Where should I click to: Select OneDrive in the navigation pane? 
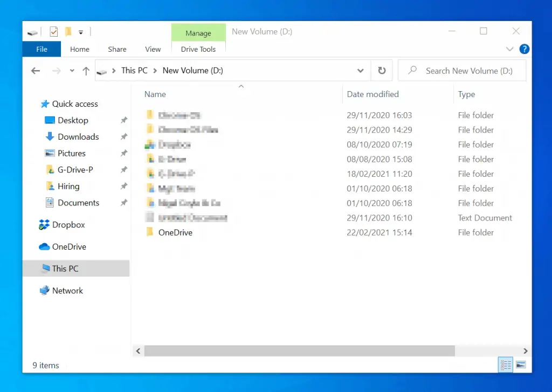pos(69,247)
